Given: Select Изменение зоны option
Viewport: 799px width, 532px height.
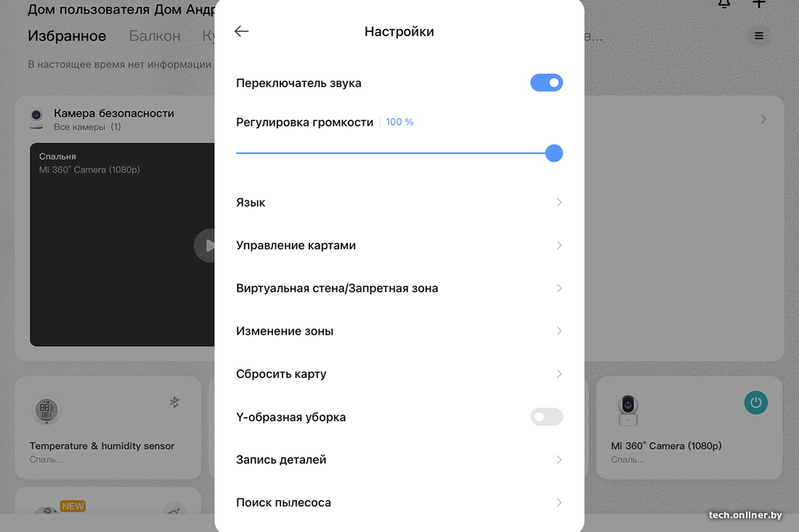Looking at the screenshot, I should point(399,331).
